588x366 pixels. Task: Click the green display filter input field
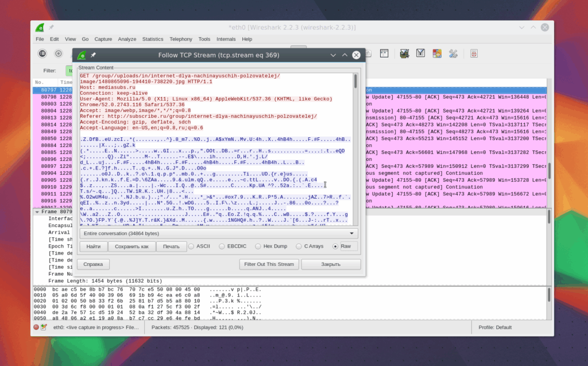[69, 71]
